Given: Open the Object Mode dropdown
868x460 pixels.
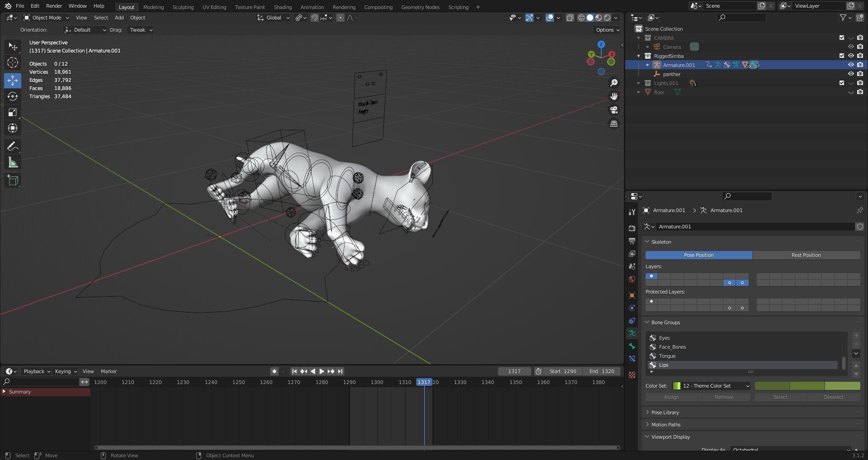Looking at the screenshot, I should [46, 18].
